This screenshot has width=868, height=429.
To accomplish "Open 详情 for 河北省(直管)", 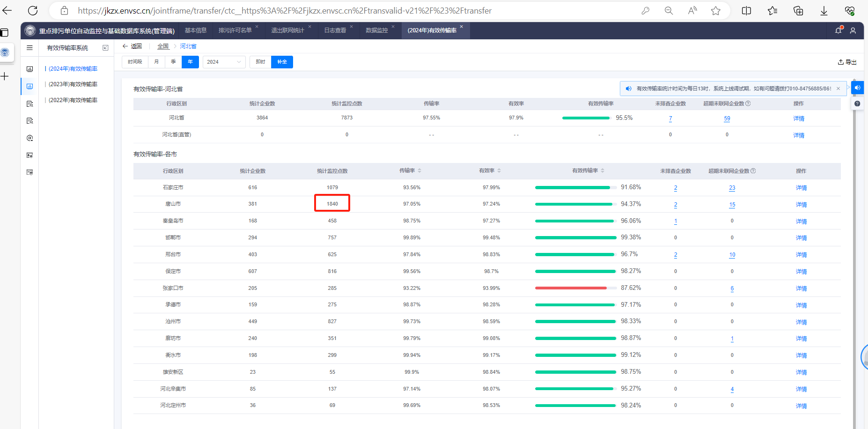I will pyautogui.click(x=799, y=135).
